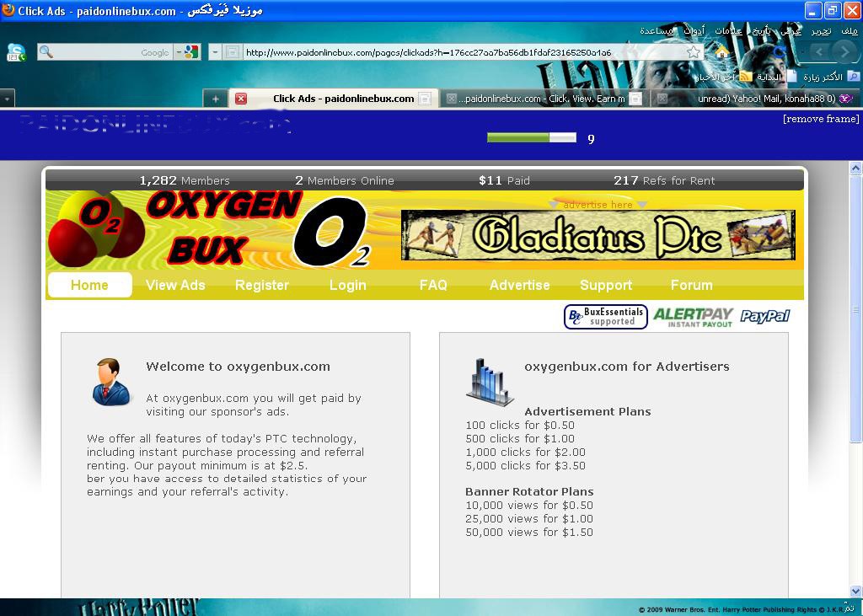Bookmark this page with the star icon
The width and height of the screenshot is (863, 616).
tap(694, 52)
